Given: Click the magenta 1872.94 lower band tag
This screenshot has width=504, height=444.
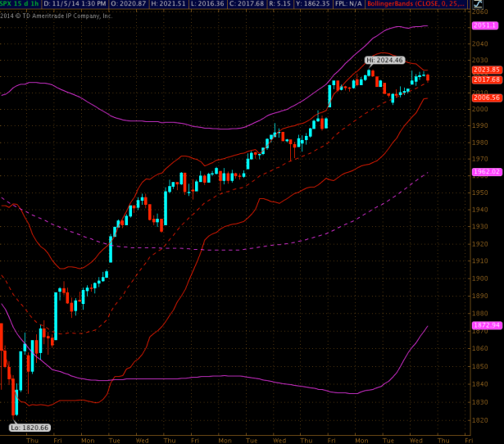Looking at the screenshot, I should point(486,325).
